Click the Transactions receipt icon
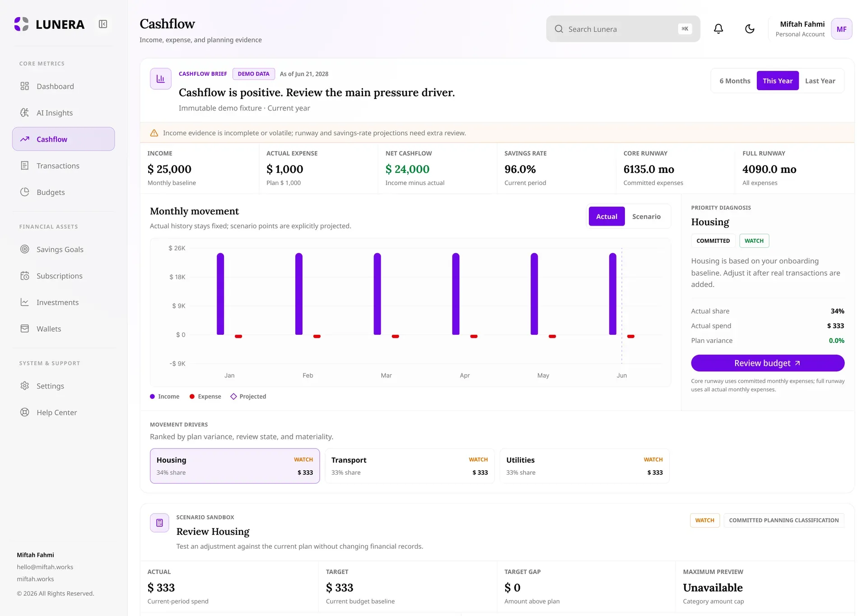This screenshot has width=867, height=616. (x=25, y=166)
